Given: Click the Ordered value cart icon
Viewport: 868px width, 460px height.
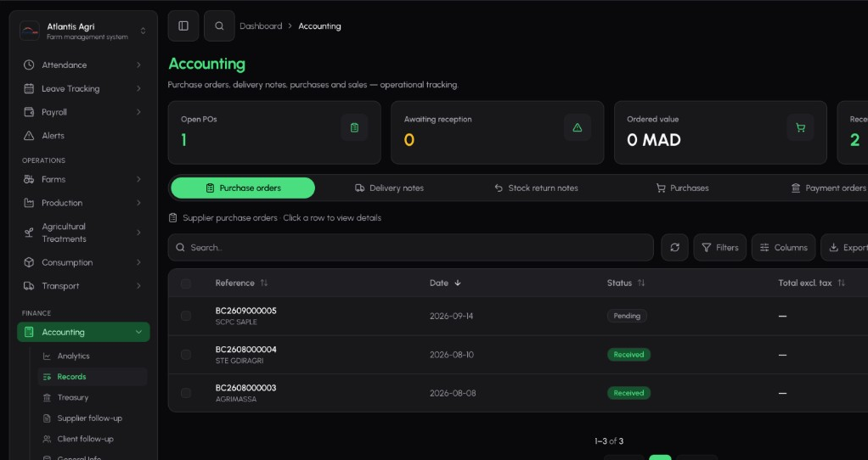Looking at the screenshot, I should point(800,127).
